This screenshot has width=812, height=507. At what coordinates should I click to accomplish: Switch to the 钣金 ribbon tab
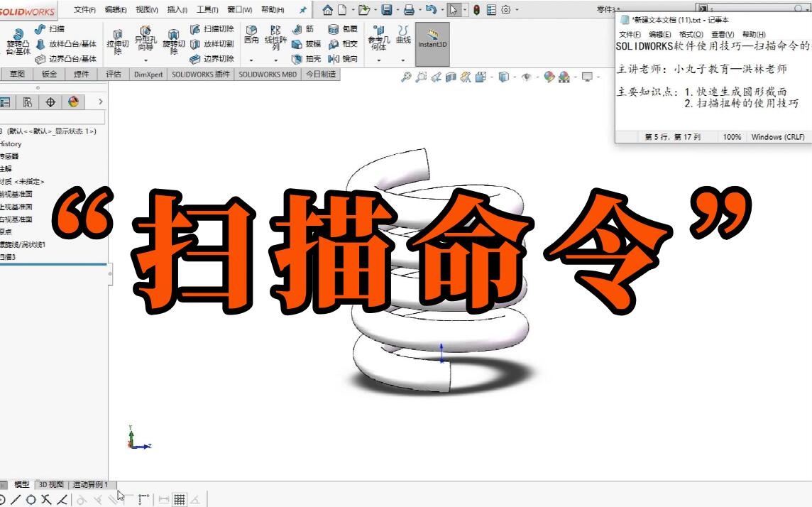pyautogui.click(x=48, y=74)
